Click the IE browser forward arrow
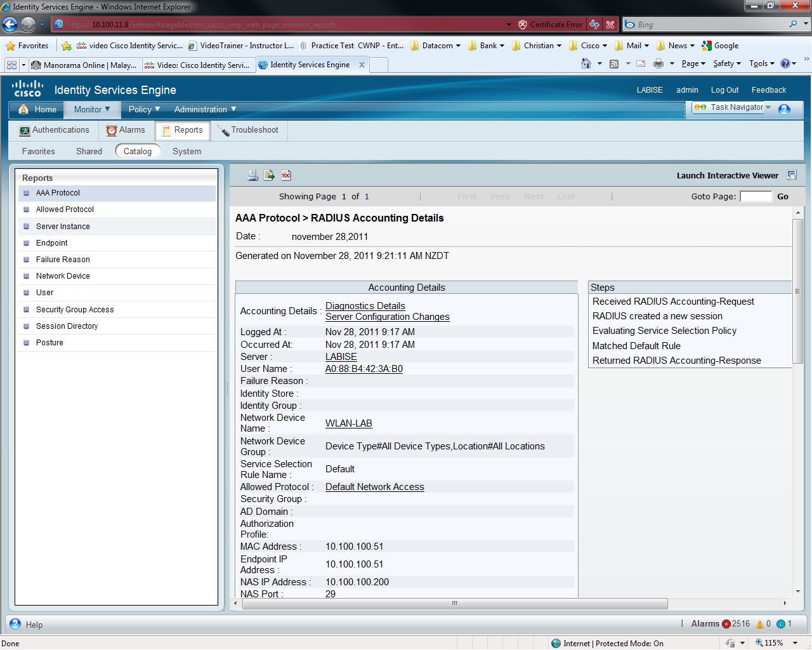Image resolution: width=812 pixels, height=650 pixels. coord(28,24)
